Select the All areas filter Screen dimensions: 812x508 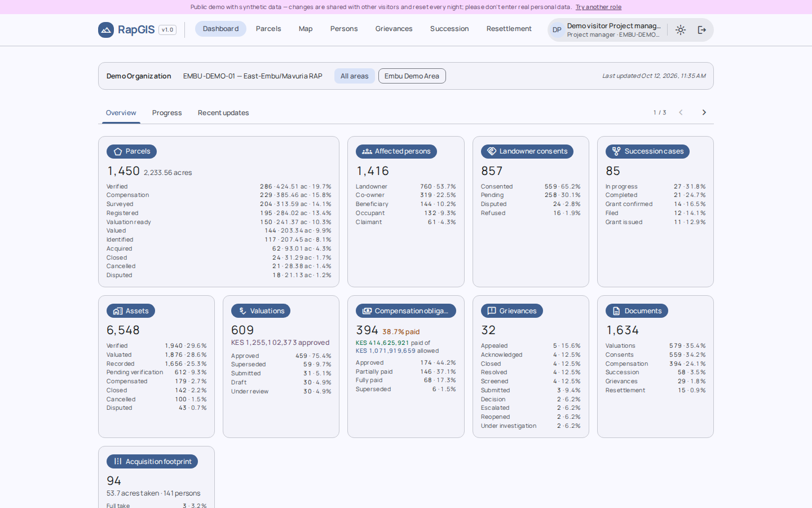pos(354,76)
